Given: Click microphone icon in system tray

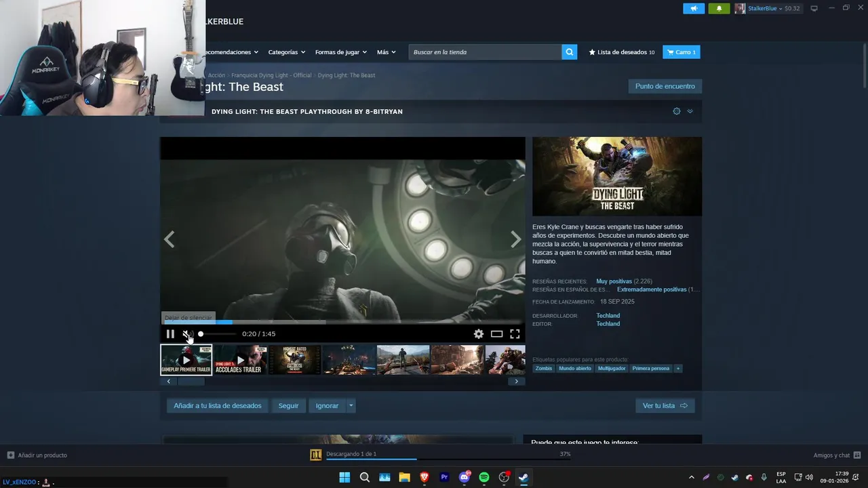Looking at the screenshot, I should pos(764,477).
